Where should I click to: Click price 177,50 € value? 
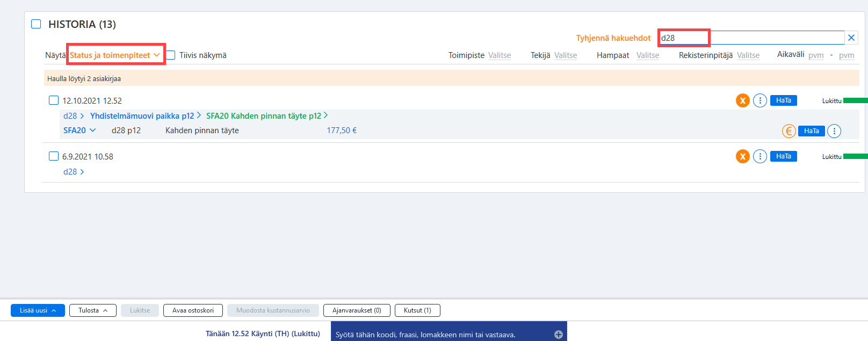[x=342, y=130]
